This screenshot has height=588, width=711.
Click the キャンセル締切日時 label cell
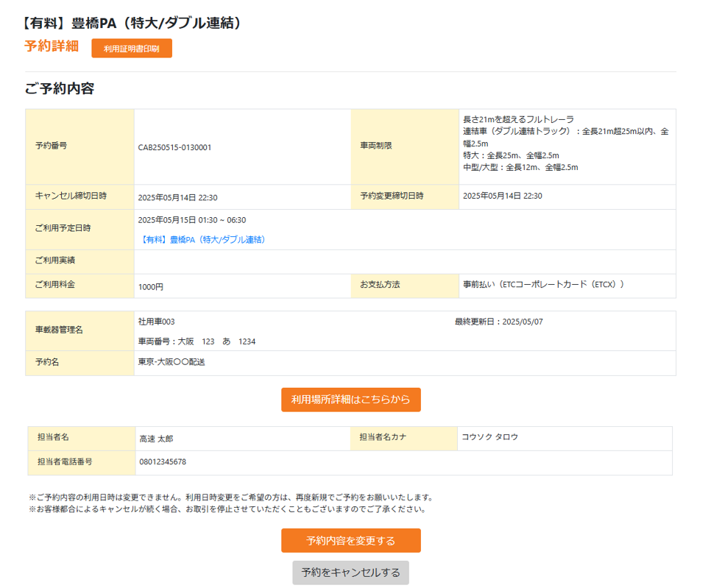[x=79, y=196]
